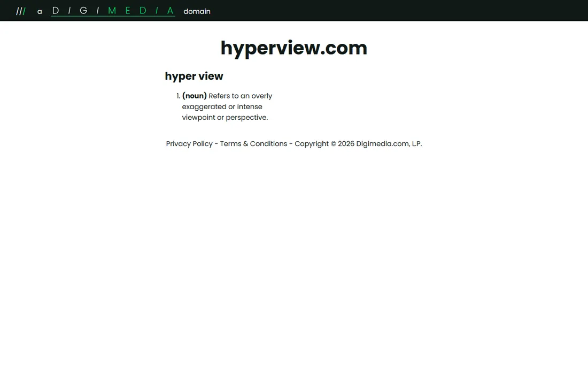Click the hyperview.com page title

coord(293,48)
